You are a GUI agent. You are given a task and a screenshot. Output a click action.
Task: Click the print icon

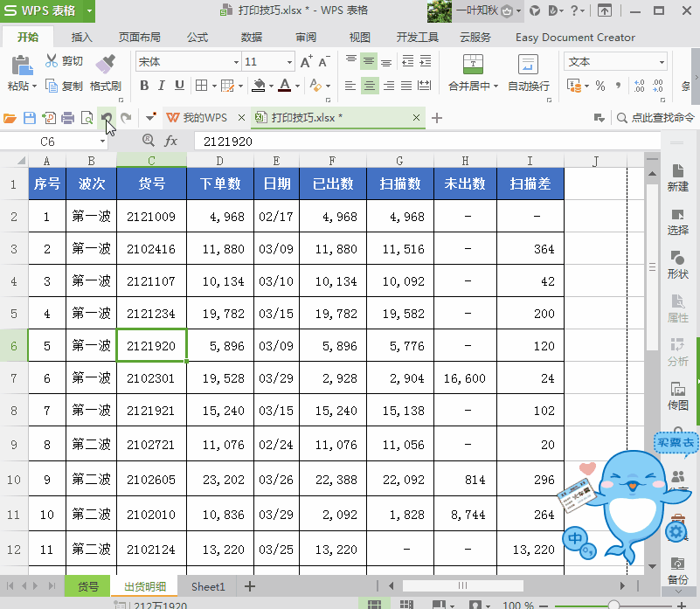[68, 118]
